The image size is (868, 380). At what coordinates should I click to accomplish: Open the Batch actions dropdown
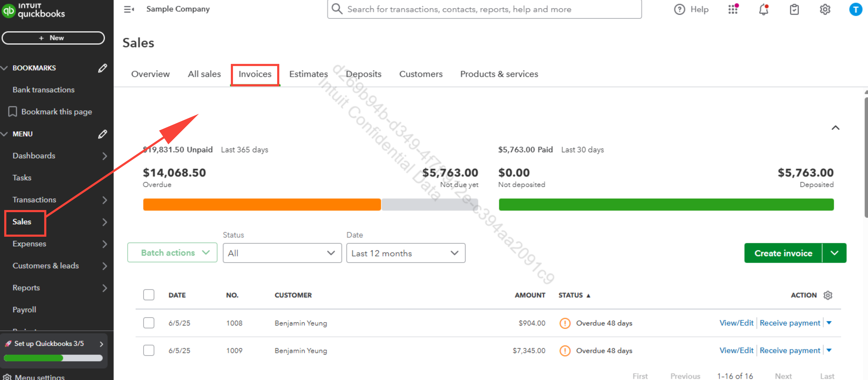[172, 253]
